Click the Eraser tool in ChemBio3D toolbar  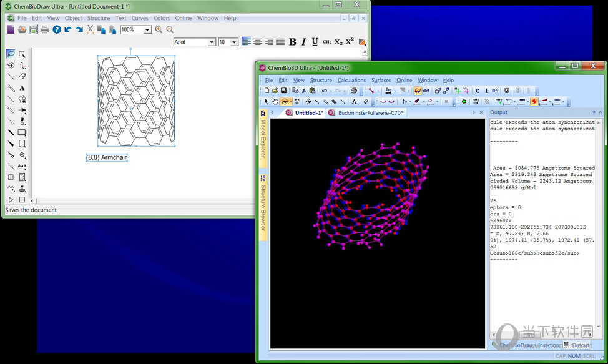365,101
